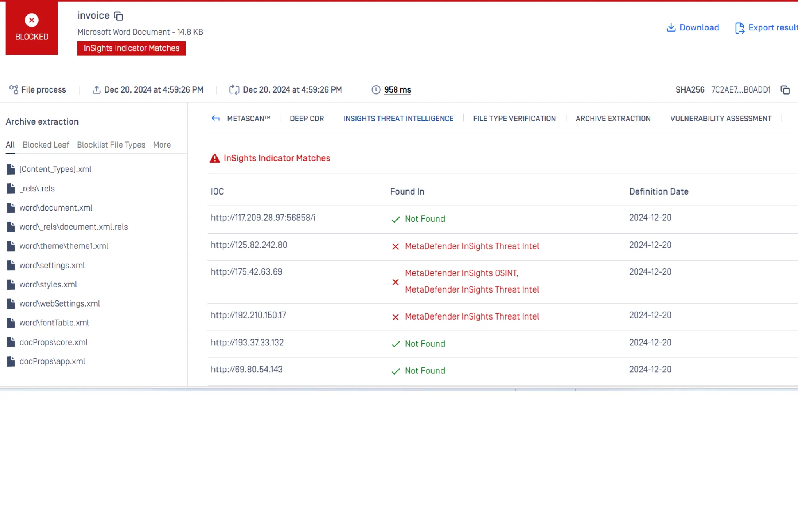Click the word\document.xml file icon

click(x=11, y=208)
